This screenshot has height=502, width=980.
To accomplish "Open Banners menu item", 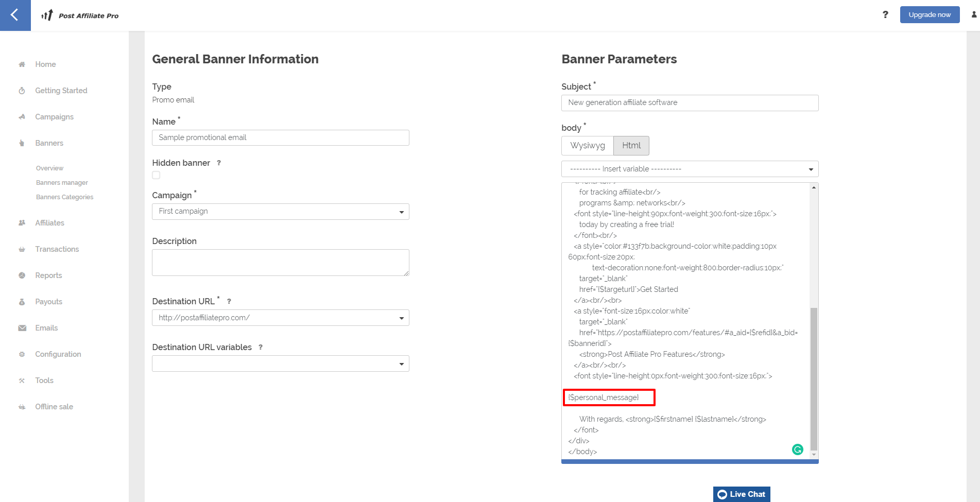I will coord(49,143).
